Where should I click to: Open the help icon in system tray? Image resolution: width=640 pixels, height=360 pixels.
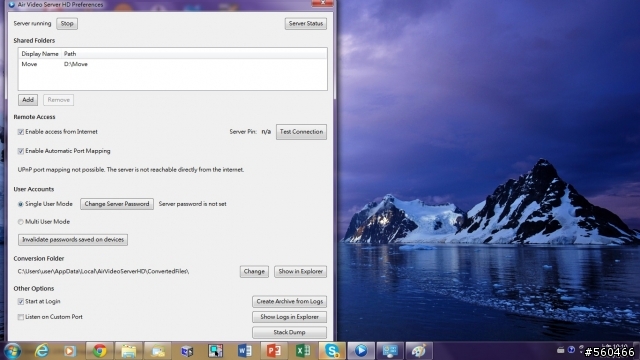click(x=571, y=350)
